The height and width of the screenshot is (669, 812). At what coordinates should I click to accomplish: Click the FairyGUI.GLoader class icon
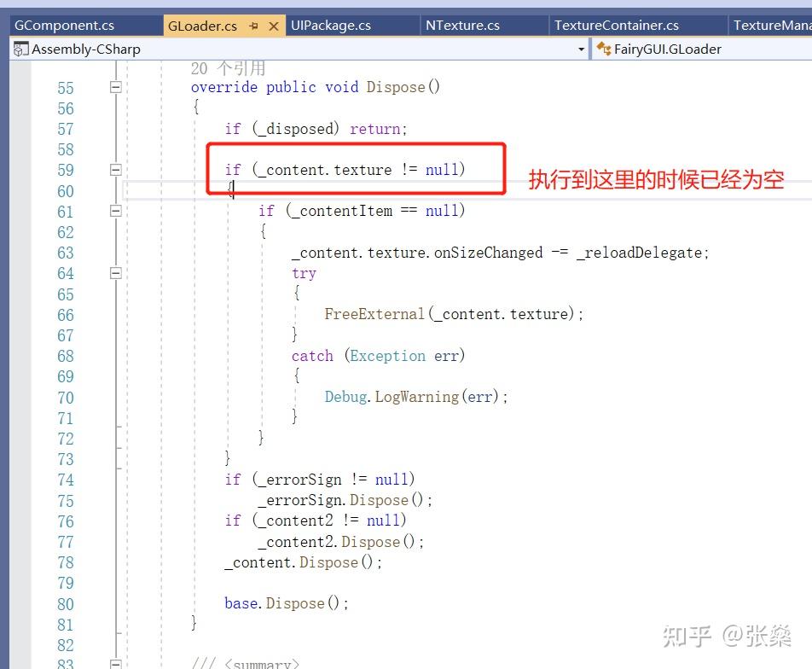coord(603,49)
